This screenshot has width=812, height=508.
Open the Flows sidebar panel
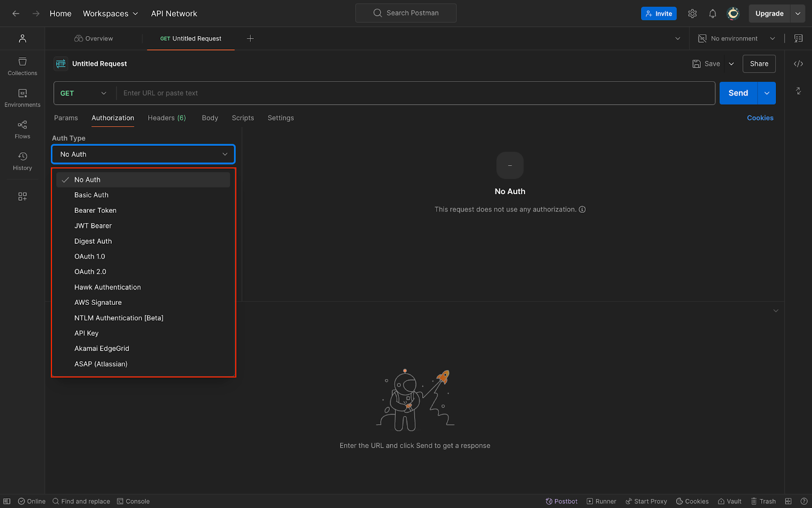[22, 130]
